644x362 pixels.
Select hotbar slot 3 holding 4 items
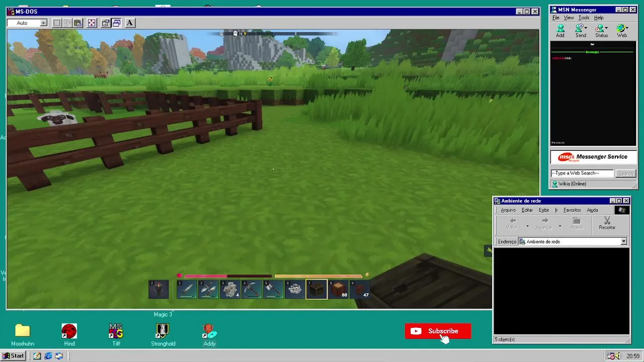[230, 289]
